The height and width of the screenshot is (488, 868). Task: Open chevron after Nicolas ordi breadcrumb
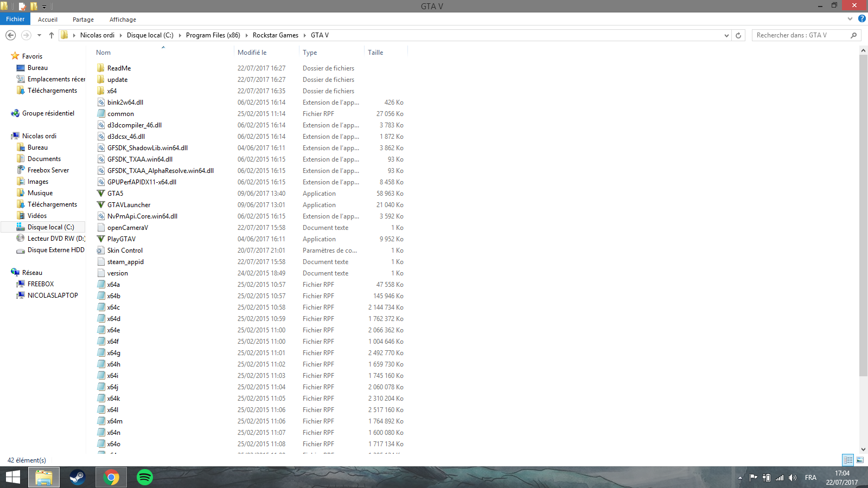tap(120, 35)
